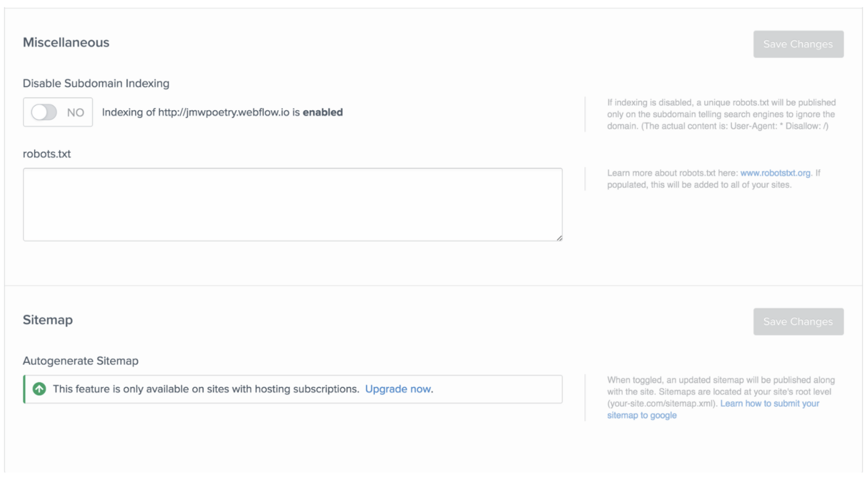Open the Learn how to submit your sitemap link
This screenshot has height=480, width=868.
coord(768,403)
